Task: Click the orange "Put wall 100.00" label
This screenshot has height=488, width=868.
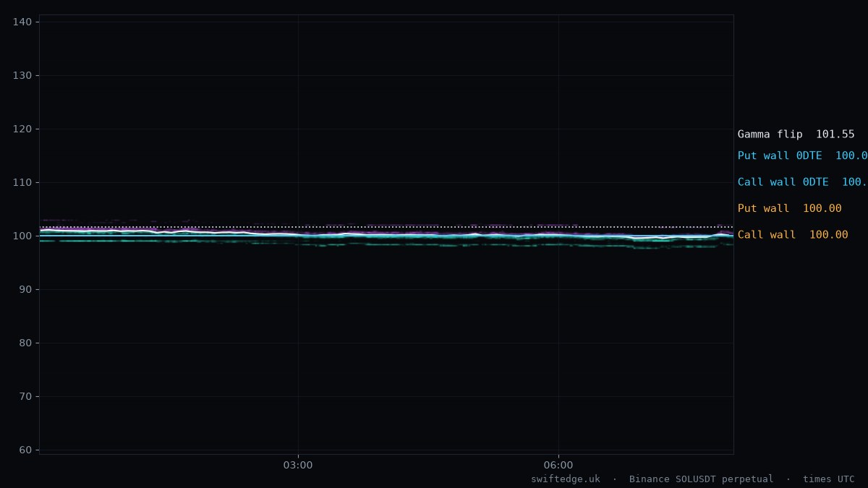Action: point(789,209)
